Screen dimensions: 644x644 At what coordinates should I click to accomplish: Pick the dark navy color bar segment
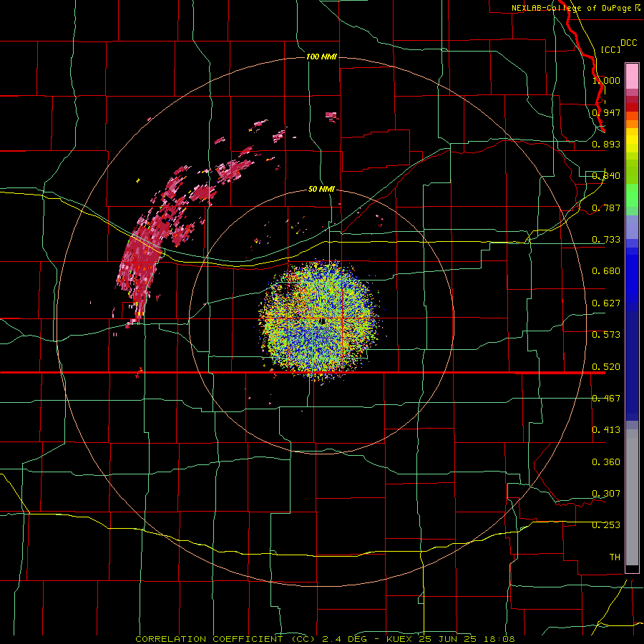[x=632, y=361]
